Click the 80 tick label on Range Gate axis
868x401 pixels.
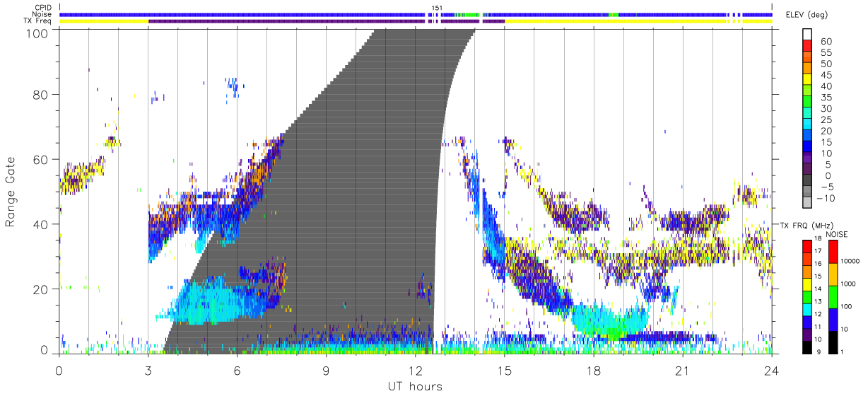41,94
